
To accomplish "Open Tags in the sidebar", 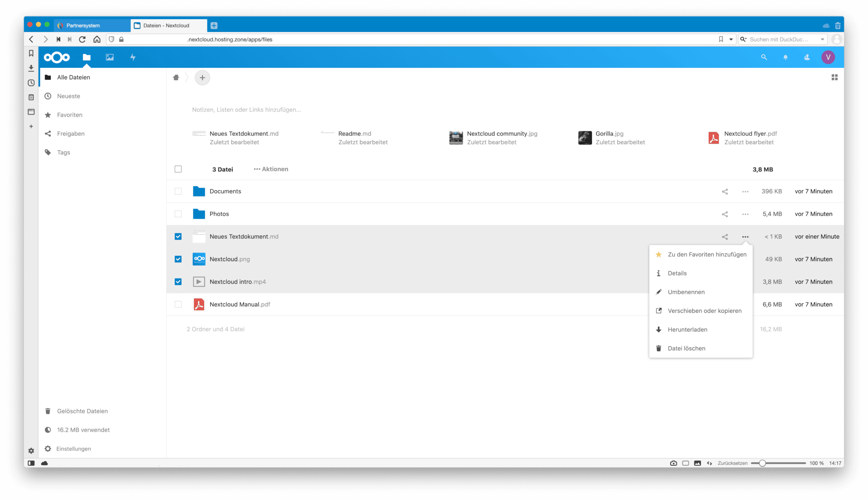I will (102, 152).
